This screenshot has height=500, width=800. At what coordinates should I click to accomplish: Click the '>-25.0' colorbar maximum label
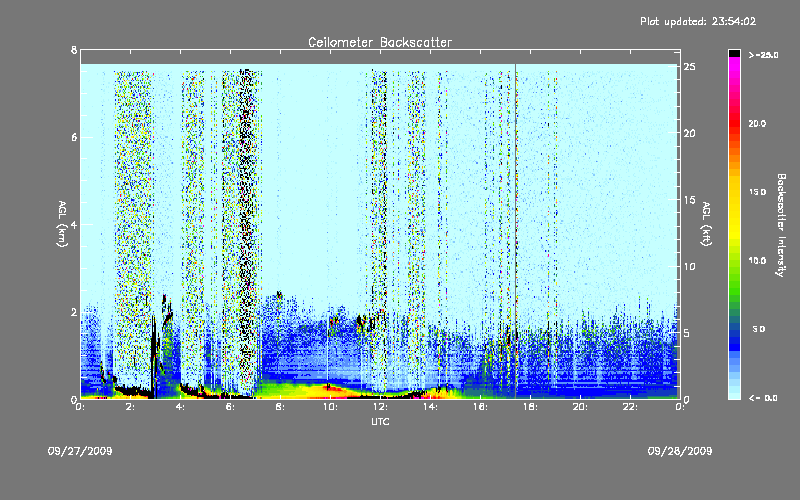(x=763, y=55)
